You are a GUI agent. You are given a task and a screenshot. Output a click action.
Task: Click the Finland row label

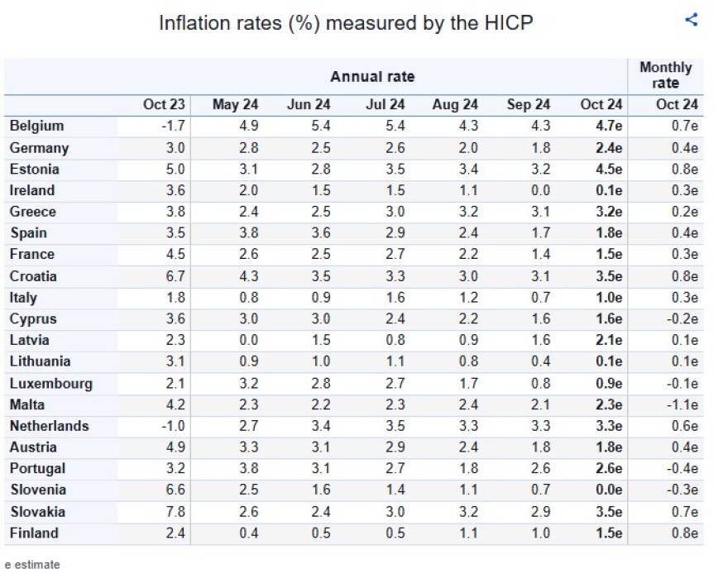pyautogui.click(x=33, y=533)
